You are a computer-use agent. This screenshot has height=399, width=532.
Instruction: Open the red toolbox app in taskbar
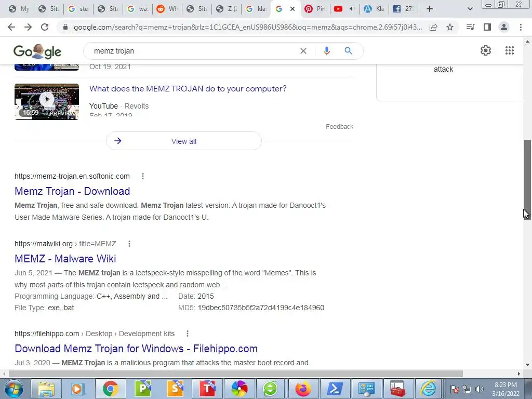click(x=398, y=389)
